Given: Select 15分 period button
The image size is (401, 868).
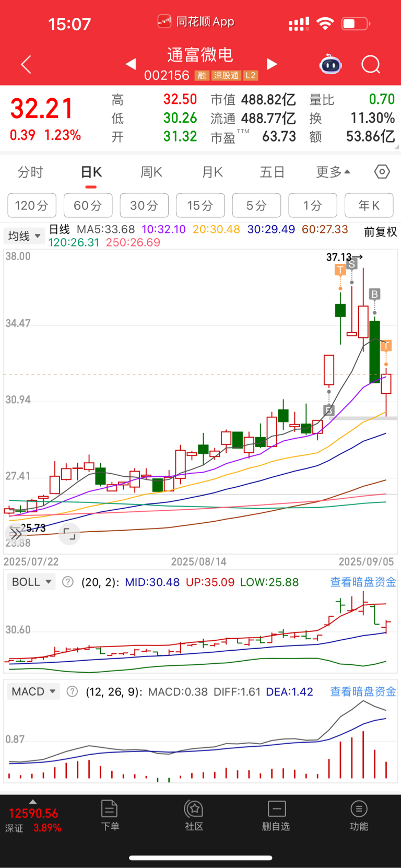Looking at the screenshot, I should pyautogui.click(x=200, y=205).
